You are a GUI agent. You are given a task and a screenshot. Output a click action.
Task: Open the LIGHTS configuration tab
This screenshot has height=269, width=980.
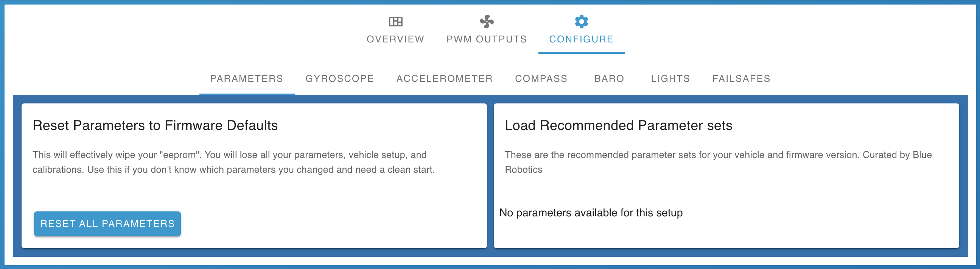[670, 78]
